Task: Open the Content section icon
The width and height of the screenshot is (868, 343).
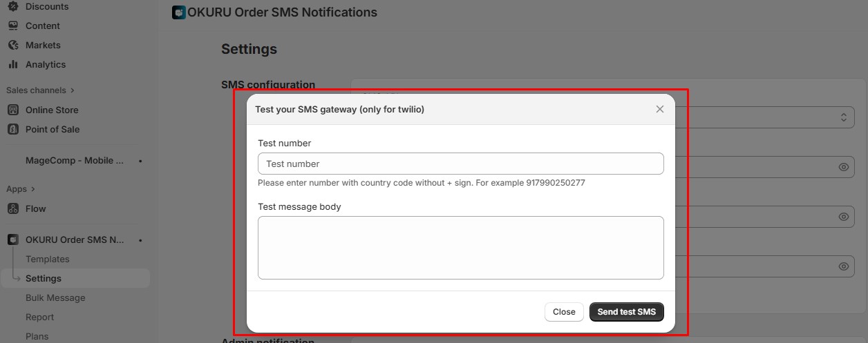Action: pyautogui.click(x=13, y=26)
